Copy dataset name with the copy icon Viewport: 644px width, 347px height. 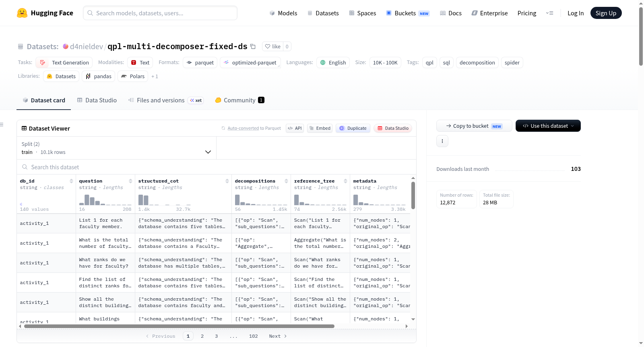click(x=253, y=46)
